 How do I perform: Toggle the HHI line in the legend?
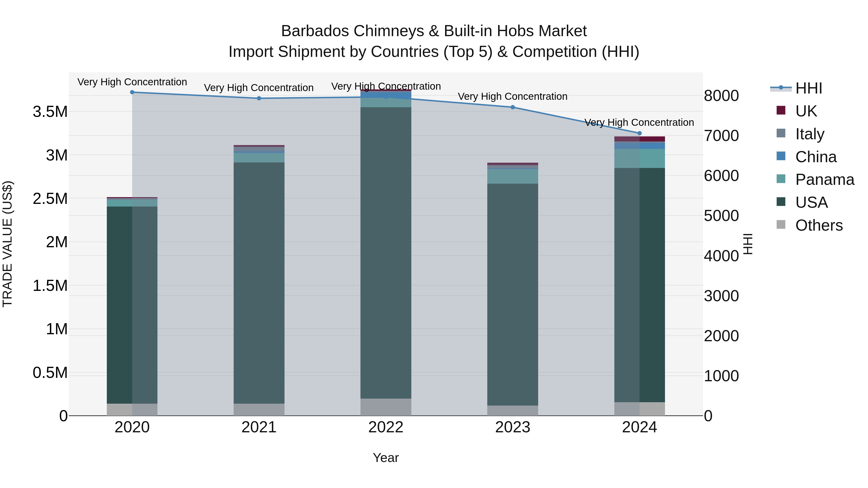tap(796, 88)
